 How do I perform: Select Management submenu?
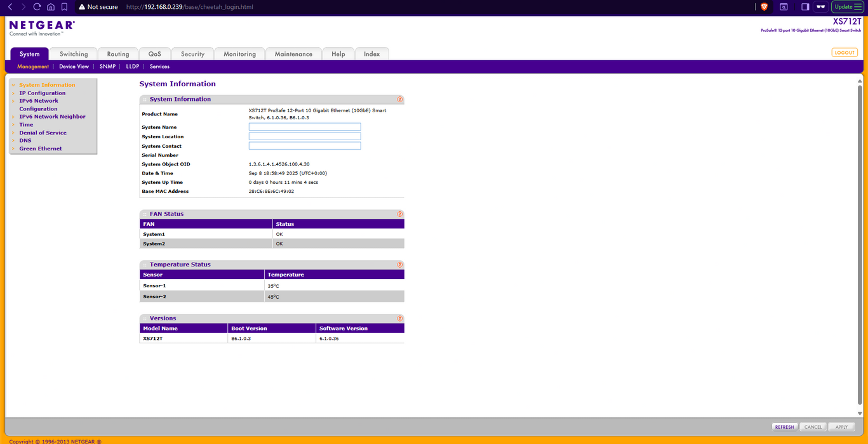[x=33, y=67]
